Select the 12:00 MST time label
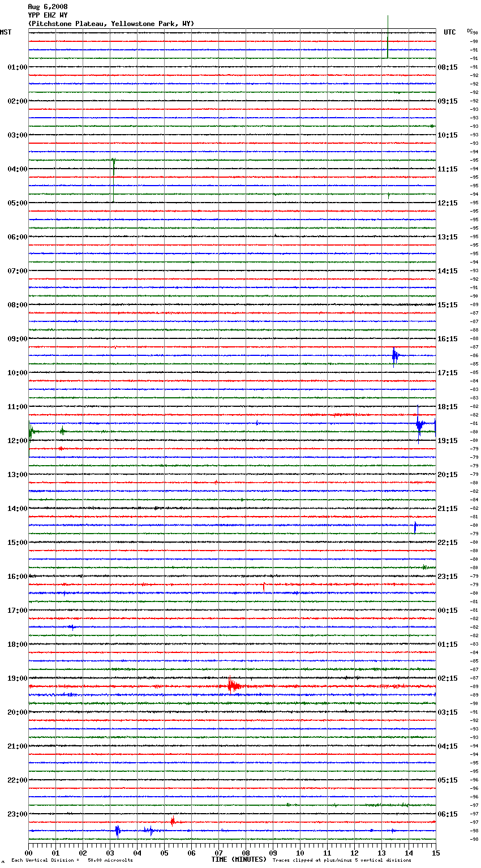The height and width of the screenshot is (868, 481). pyautogui.click(x=18, y=441)
